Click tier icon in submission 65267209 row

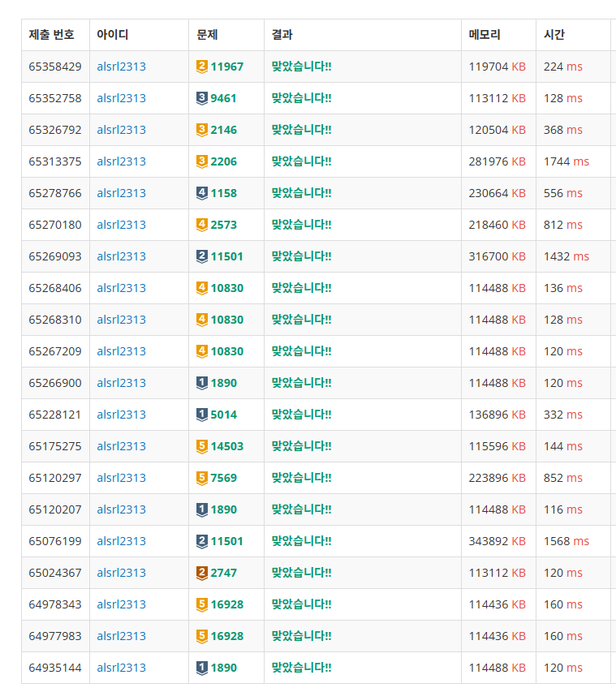point(202,352)
